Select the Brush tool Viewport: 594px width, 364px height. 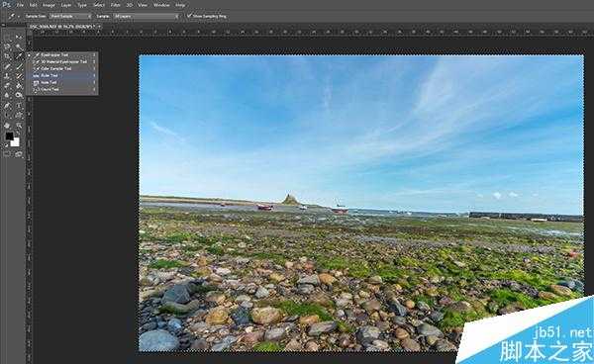19,66
